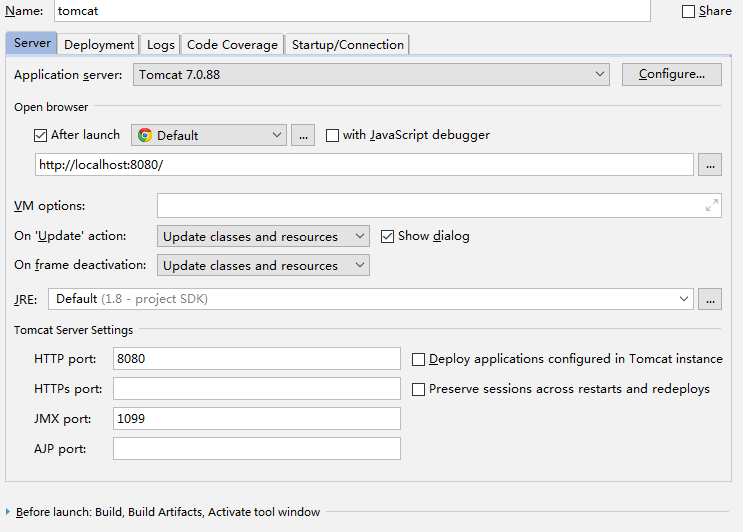Click the JMX port field
This screenshot has height=532, width=743.
coord(256,419)
